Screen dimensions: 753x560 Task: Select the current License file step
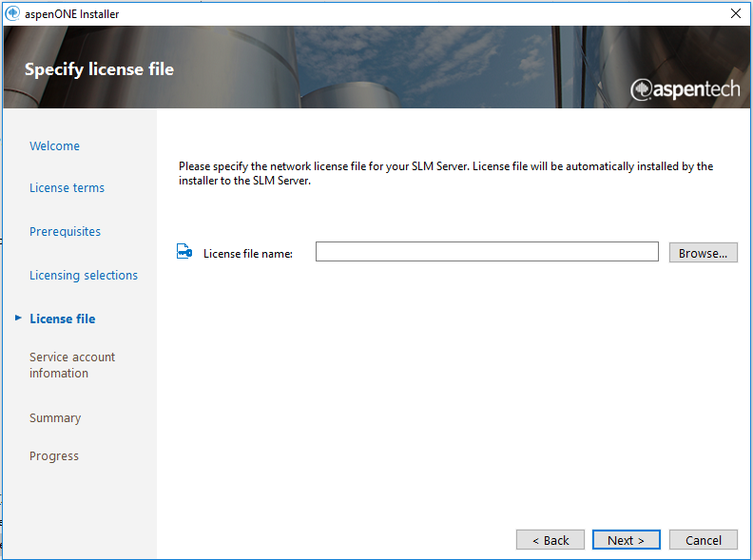click(x=63, y=319)
